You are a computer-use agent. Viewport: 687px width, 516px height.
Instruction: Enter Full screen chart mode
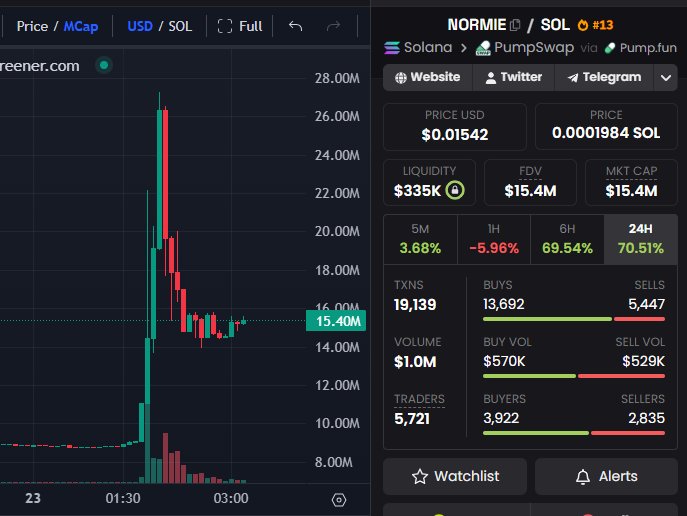tap(240, 26)
